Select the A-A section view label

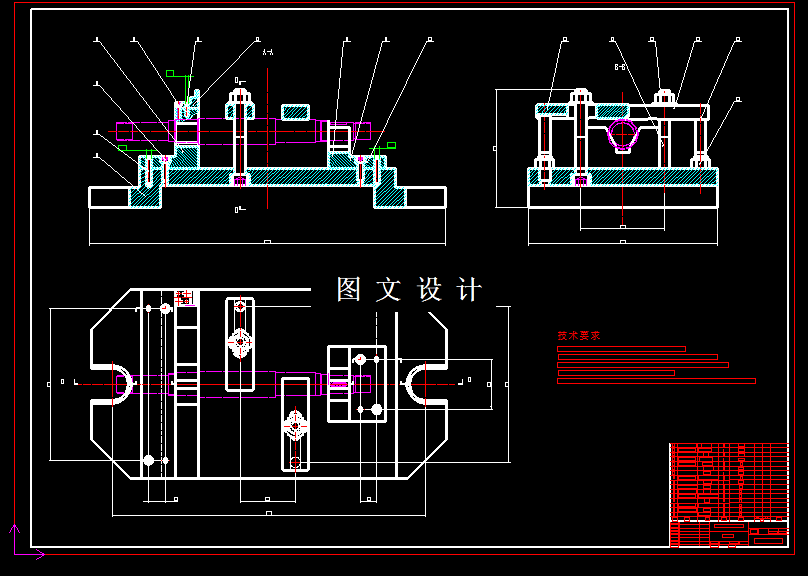[268, 52]
